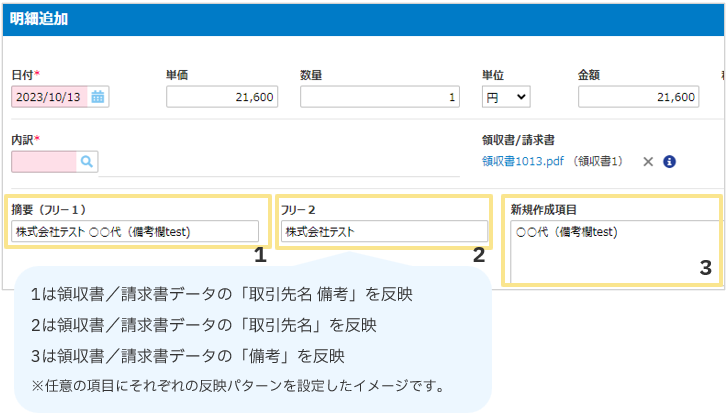This screenshot has width=726, height=415.
Task: Click the 摘要（フリー１）text field
Action: (135, 232)
